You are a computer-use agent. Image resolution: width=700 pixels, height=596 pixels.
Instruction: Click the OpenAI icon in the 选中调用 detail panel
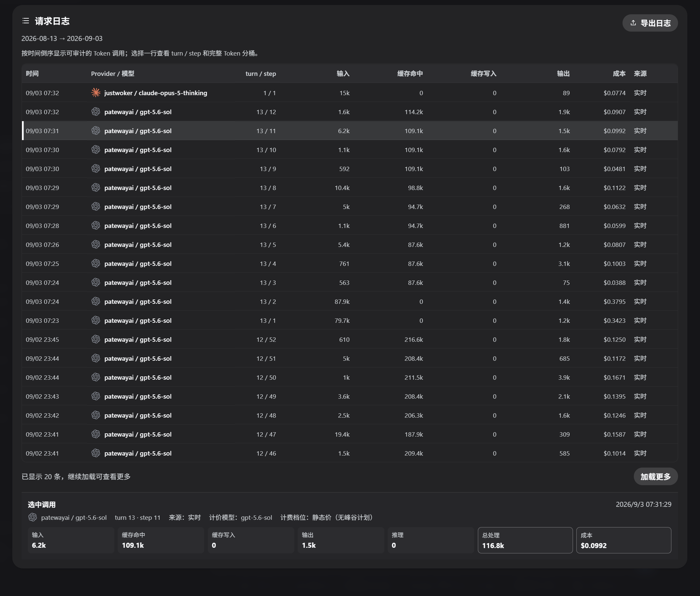pos(33,517)
